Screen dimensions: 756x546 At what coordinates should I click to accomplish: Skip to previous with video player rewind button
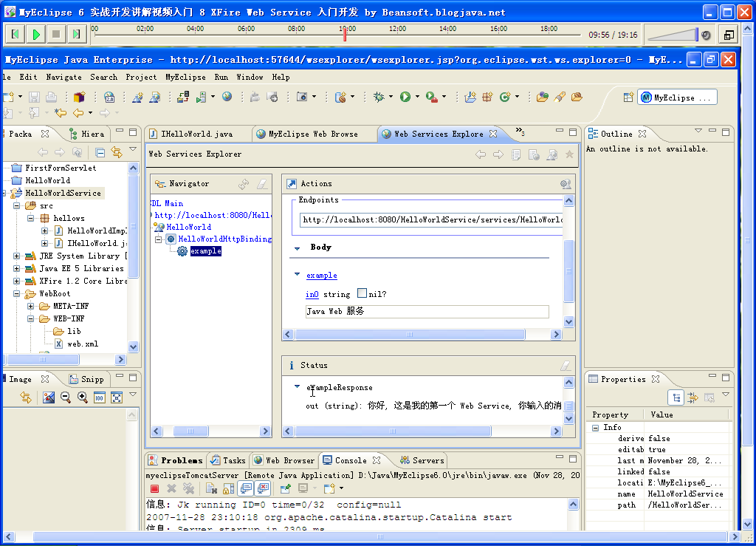[x=16, y=34]
